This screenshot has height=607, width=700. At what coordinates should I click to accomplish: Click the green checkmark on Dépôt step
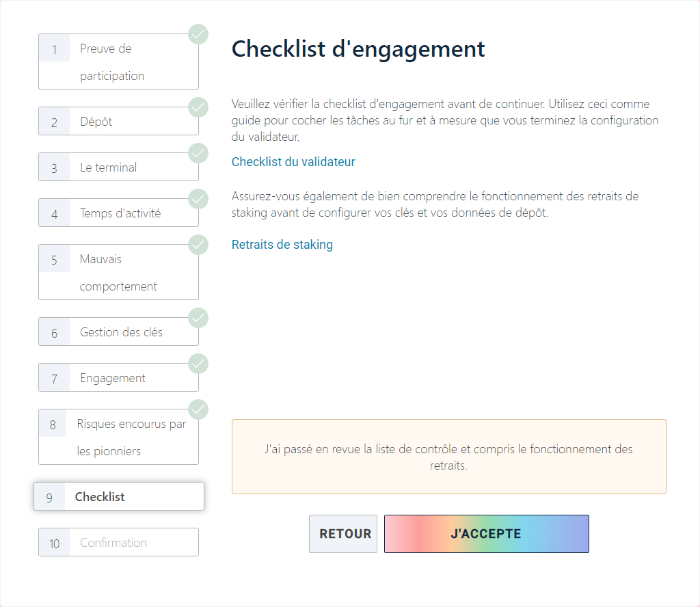(x=198, y=107)
